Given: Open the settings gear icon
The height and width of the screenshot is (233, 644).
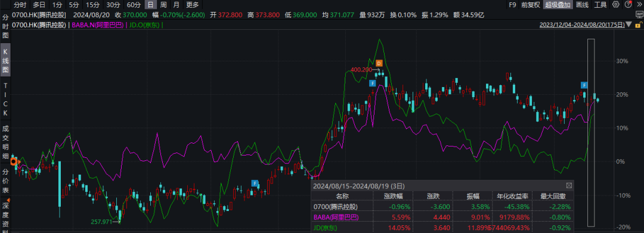Looking at the screenshot, I should 615,5.
